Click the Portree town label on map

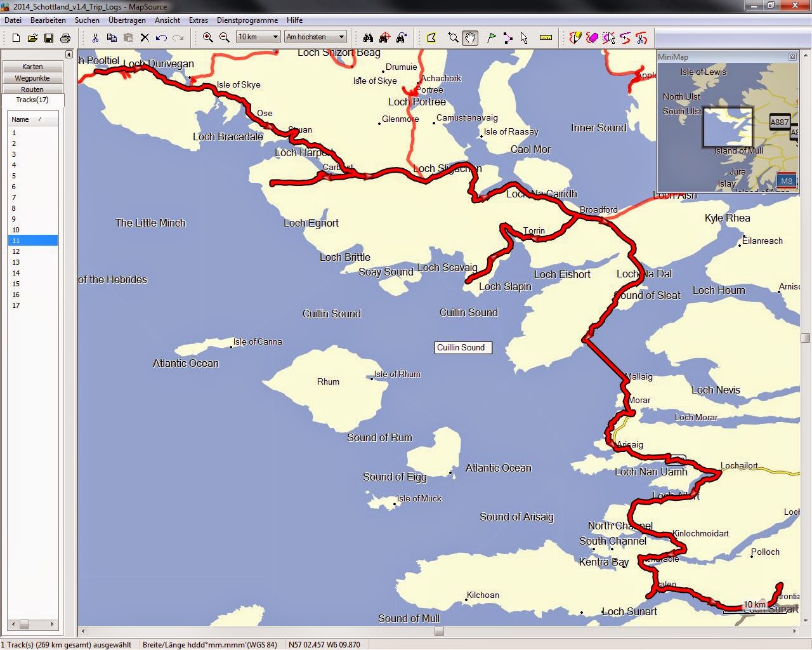(x=429, y=90)
